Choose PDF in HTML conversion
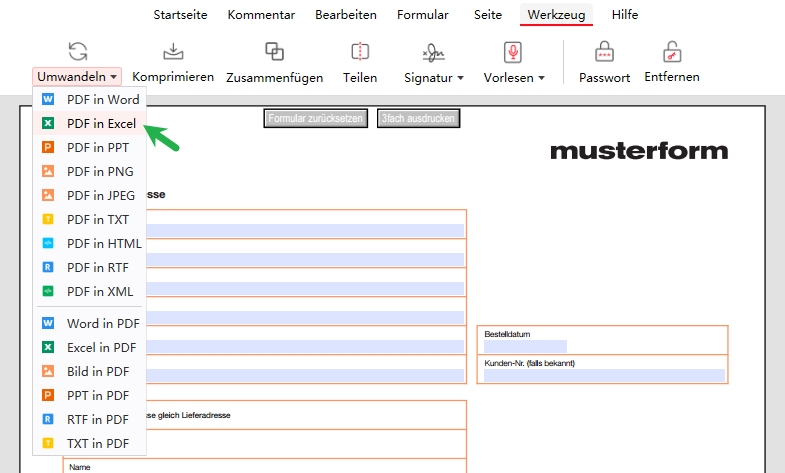Viewport: 785px width, 473px height. (x=90, y=243)
